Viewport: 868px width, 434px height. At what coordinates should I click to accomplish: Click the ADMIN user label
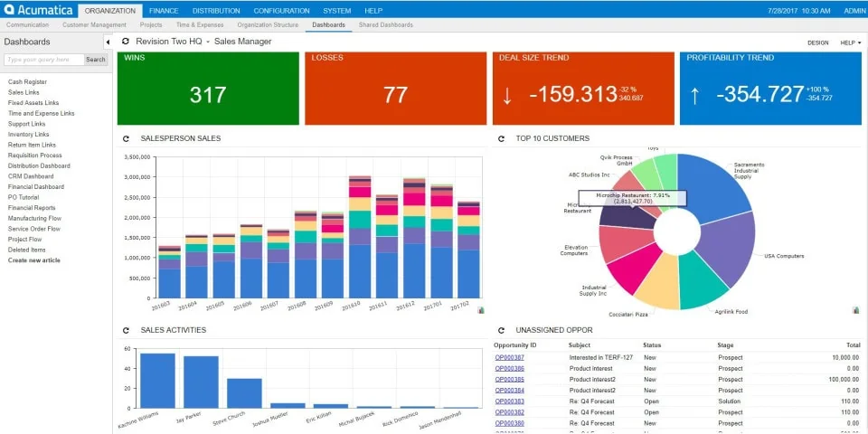click(854, 11)
